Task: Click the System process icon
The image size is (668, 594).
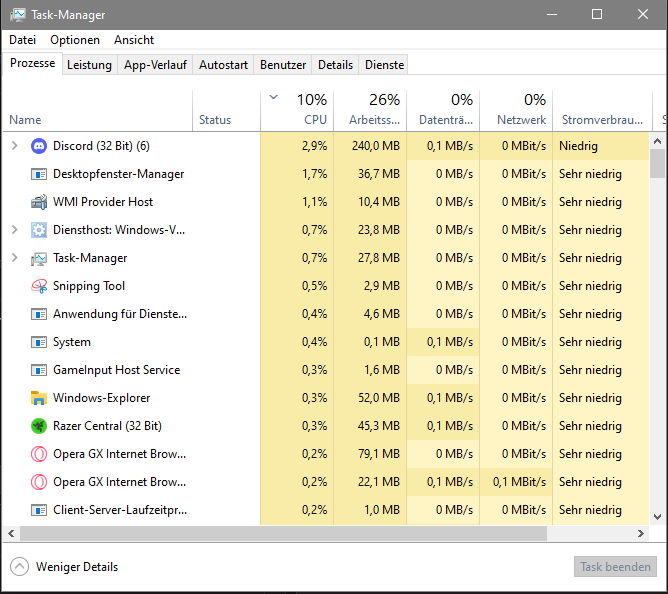Action: (39, 342)
